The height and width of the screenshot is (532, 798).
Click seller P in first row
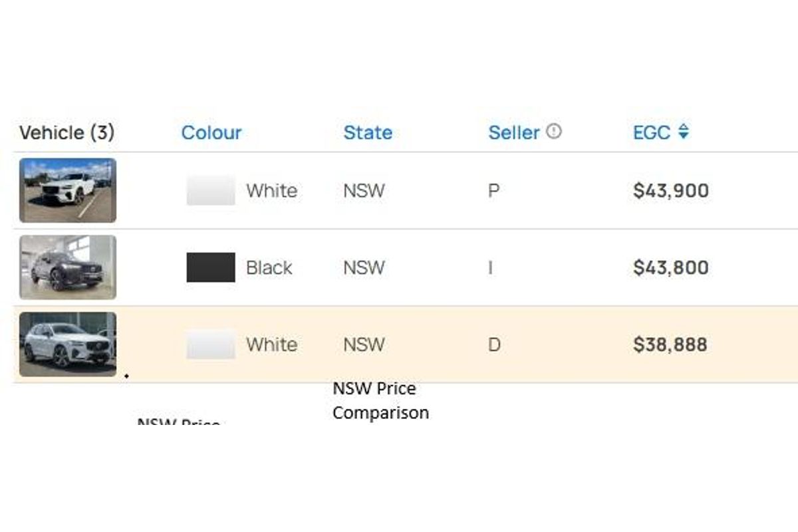point(494,191)
